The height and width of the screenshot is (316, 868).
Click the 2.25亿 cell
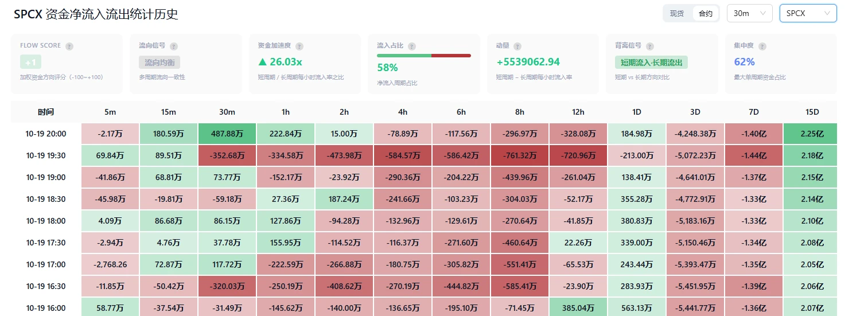tap(811, 134)
